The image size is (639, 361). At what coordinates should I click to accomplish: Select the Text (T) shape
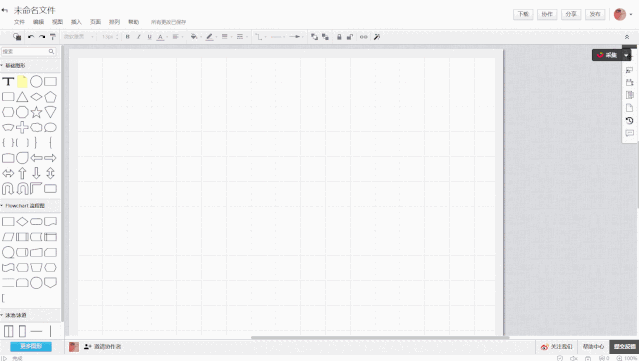(x=8, y=81)
